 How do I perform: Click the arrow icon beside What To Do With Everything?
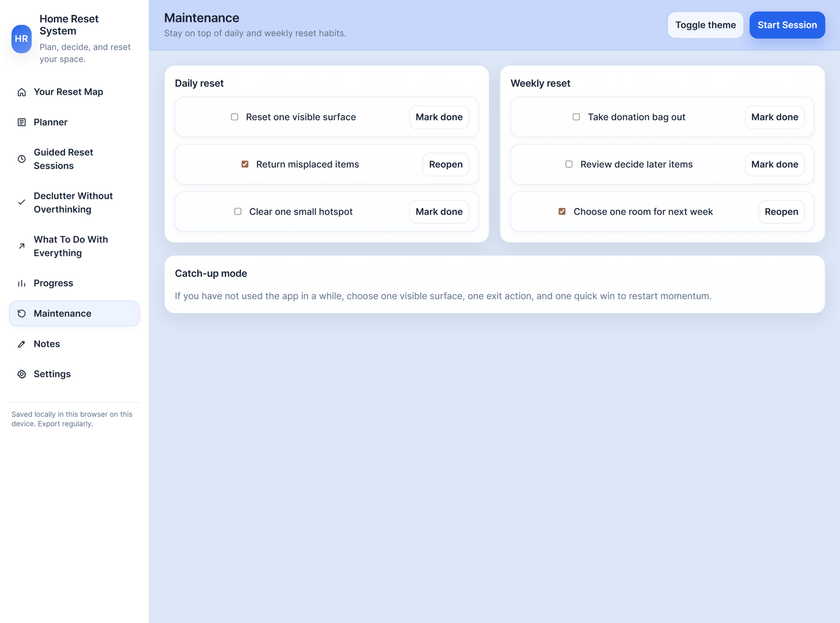(x=22, y=246)
